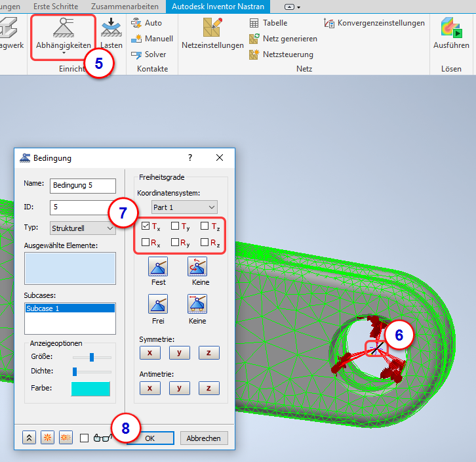Cancel the dialog with Abbrechen

pyautogui.click(x=204, y=438)
